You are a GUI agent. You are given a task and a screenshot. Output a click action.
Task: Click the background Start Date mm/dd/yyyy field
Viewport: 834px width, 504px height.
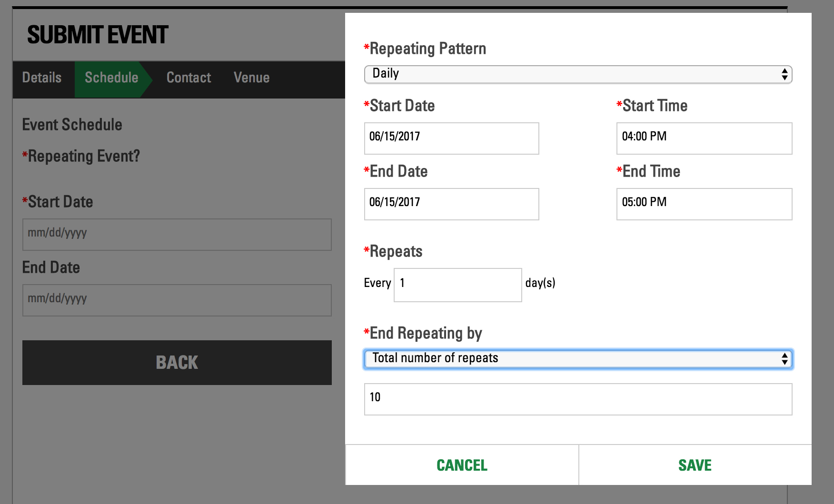tap(177, 235)
